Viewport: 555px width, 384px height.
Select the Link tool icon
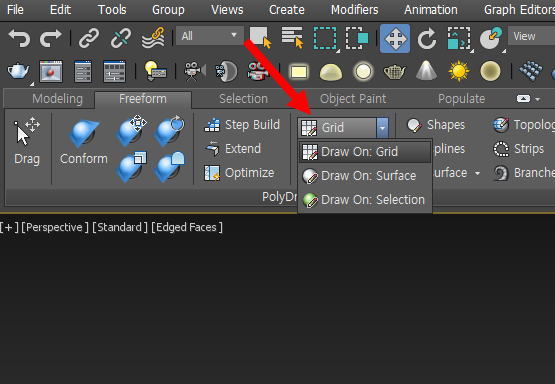(x=88, y=38)
